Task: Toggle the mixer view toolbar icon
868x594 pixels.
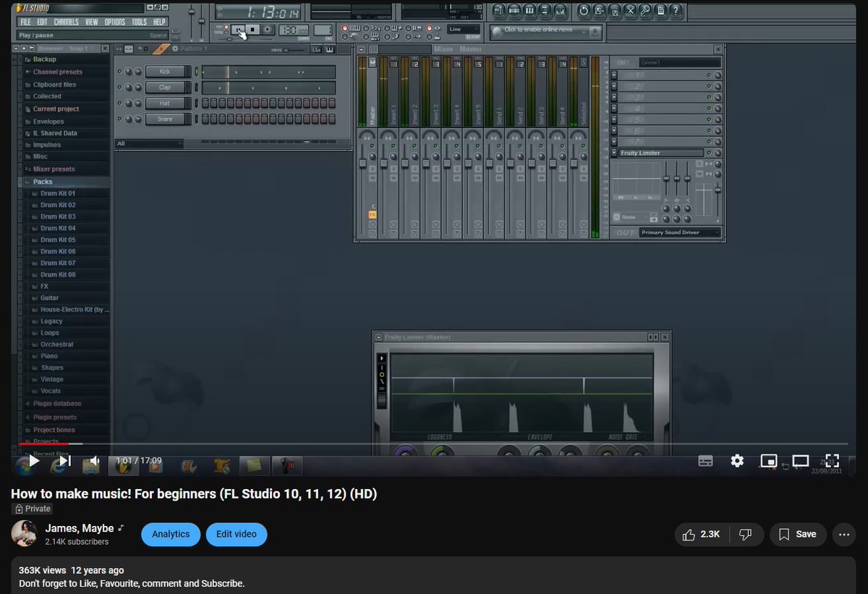Action: [559, 10]
